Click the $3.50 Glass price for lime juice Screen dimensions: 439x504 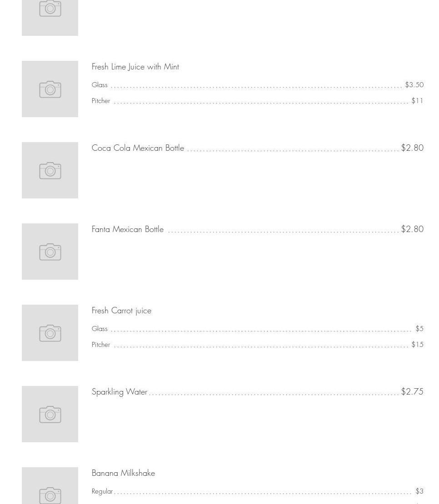pyautogui.click(x=414, y=85)
